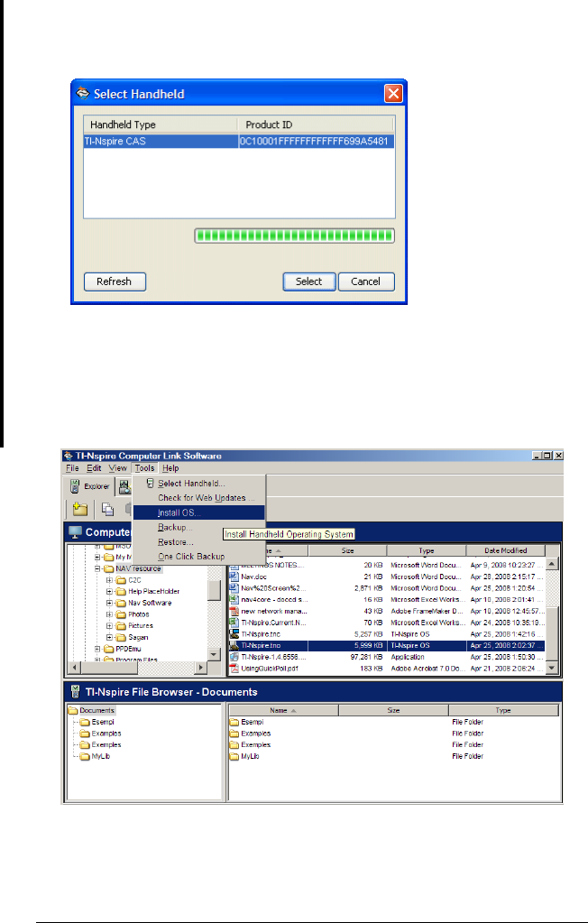Click the Copy toolbar icon
The height and width of the screenshot is (923, 588).
(x=107, y=509)
